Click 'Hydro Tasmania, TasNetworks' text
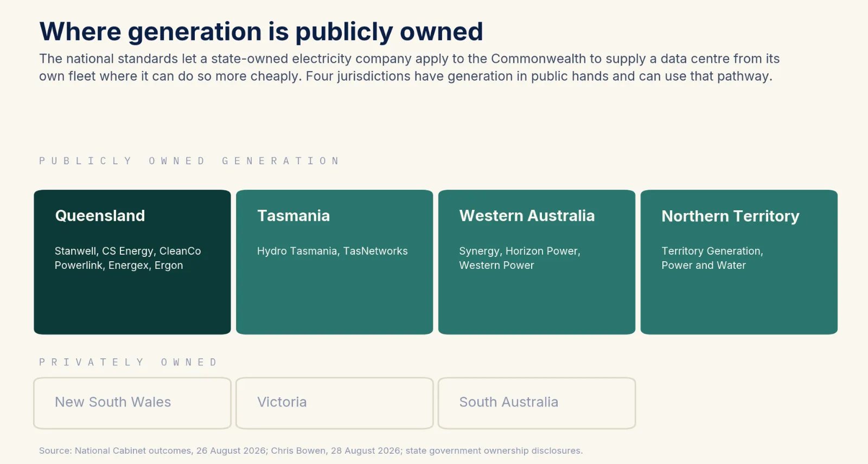The height and width of the screenshot is (464, 868). 332,251
